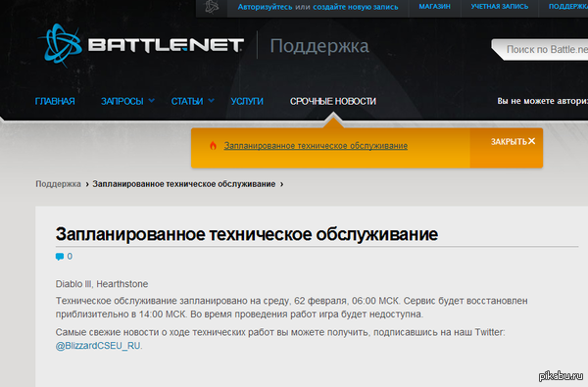Image resolution: width=588 pixels, height=387 pixels.
Task: Select the СРОЧНЫЕ НОВОСТИ tab
Action: click(333, 101)
